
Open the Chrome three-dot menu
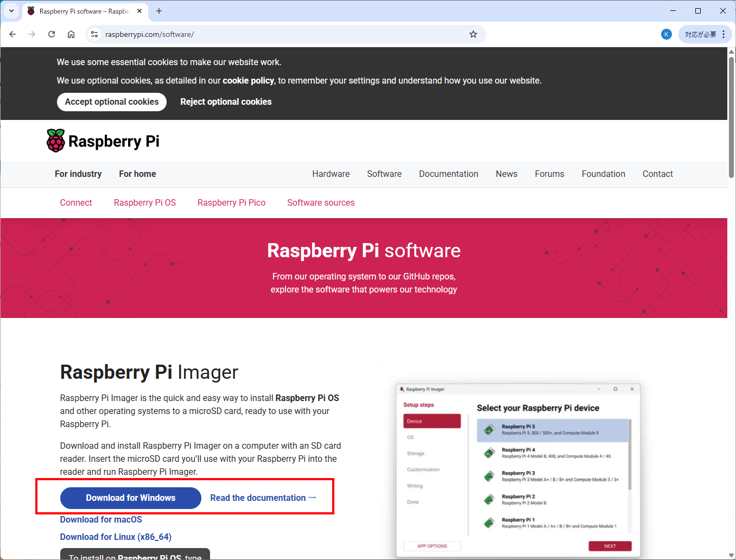(x=724, y=34)
